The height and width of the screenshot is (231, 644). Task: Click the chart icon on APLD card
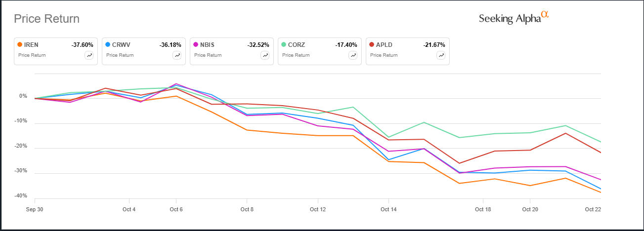[x=441, y=55]
